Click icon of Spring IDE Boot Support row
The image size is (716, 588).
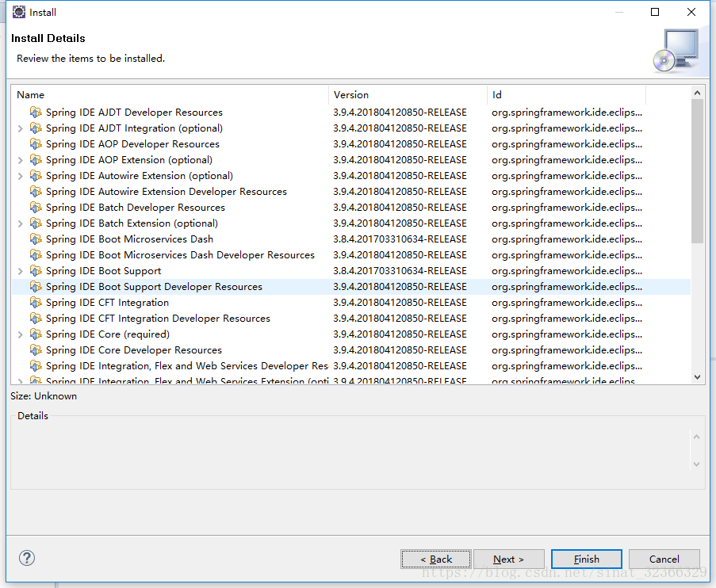[36, 271]
